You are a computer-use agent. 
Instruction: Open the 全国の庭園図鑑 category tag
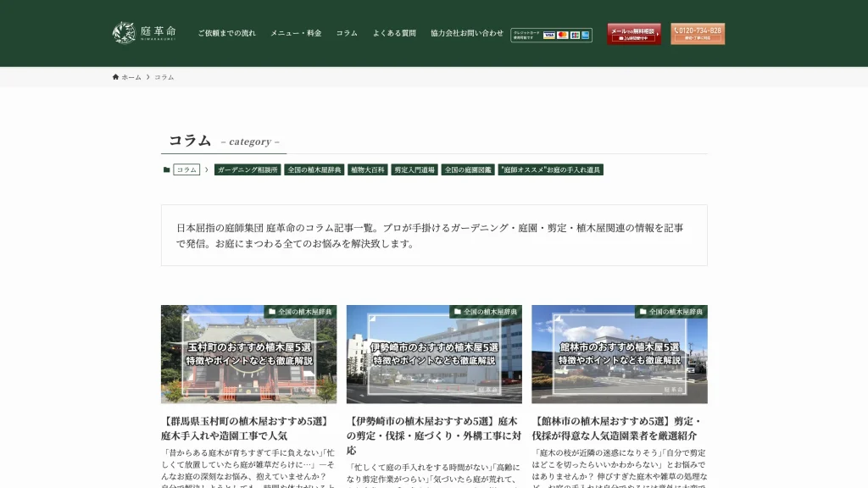468,169
